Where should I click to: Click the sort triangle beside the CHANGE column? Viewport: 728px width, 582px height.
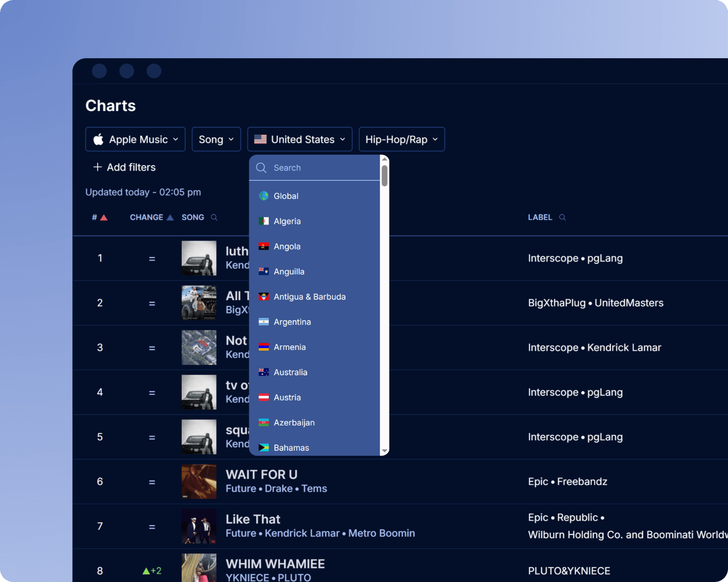(x=170, y=217)
